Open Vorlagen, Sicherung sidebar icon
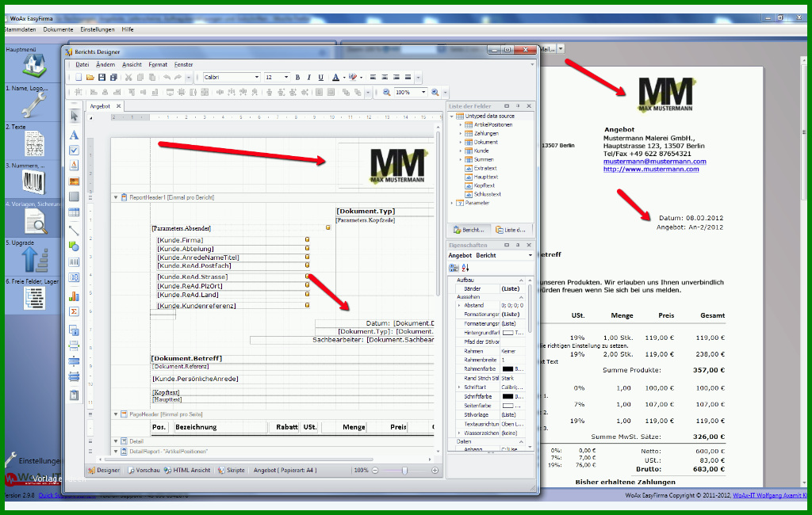This screenshot has height=515, width=812. [x=34, y=222]
